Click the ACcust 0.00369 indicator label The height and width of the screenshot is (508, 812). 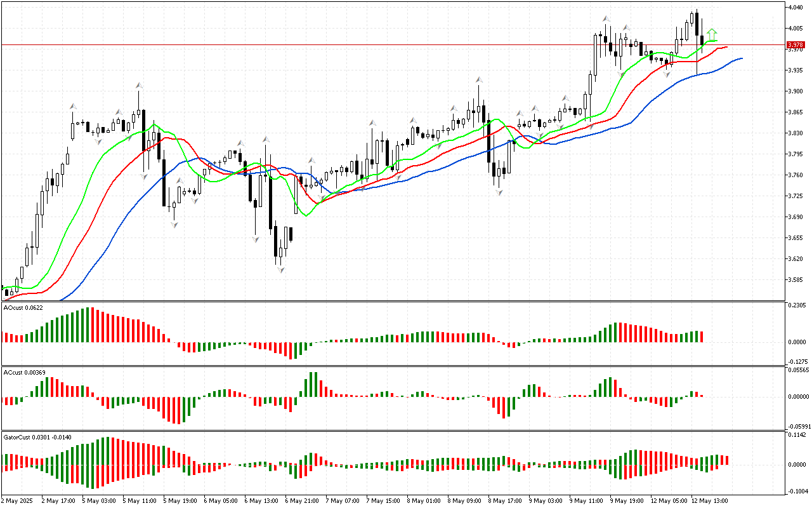click(x=23, y=372)
